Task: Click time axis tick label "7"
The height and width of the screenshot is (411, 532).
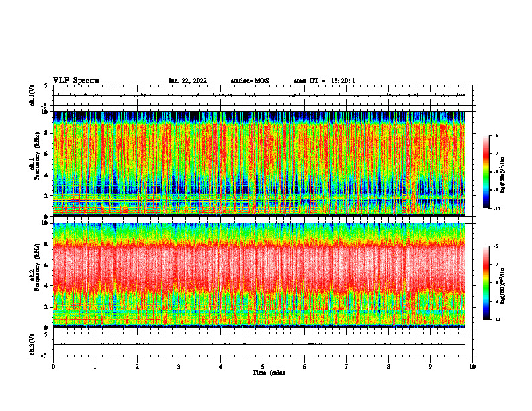Action: click(x=347, y=367)
